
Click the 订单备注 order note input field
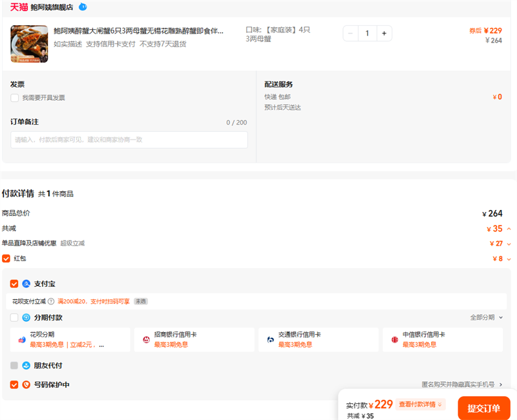pos(129,140)
